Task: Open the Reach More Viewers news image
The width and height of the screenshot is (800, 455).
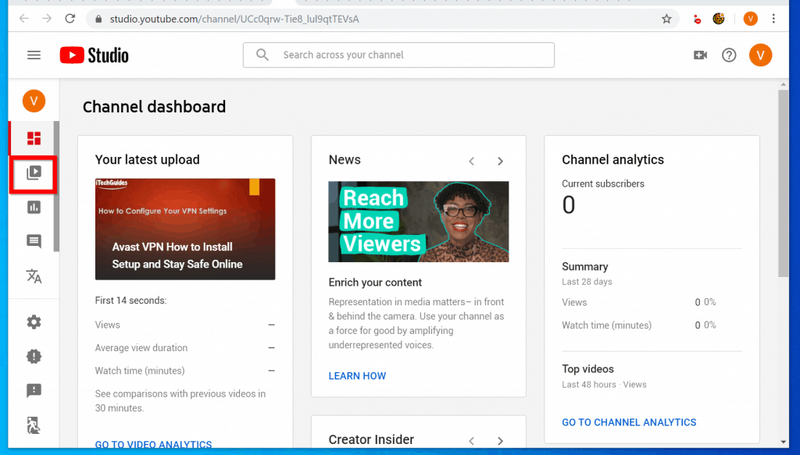Action: coord(418,221)
